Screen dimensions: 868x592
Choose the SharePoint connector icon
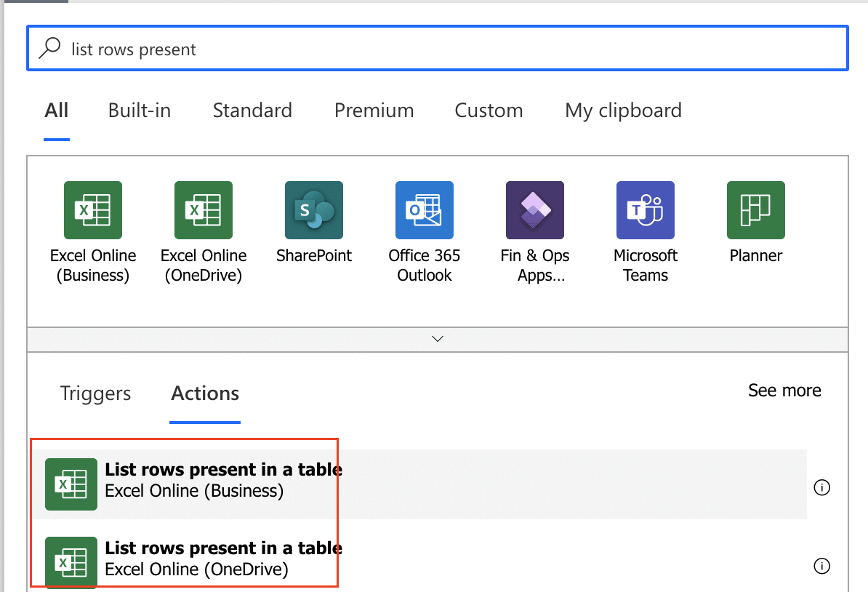pos(314,210)
